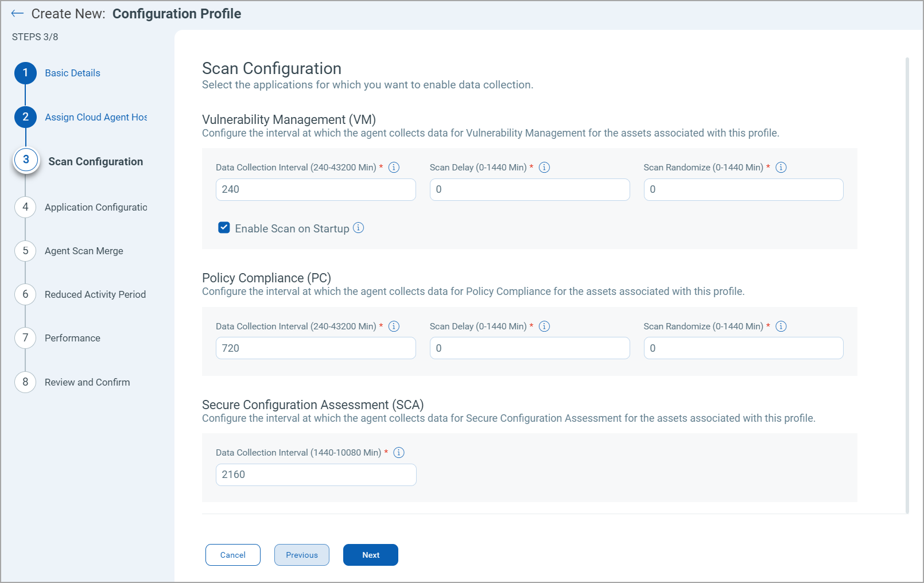
Task: Select step 1 Basic Details
Action: point(72,73)
